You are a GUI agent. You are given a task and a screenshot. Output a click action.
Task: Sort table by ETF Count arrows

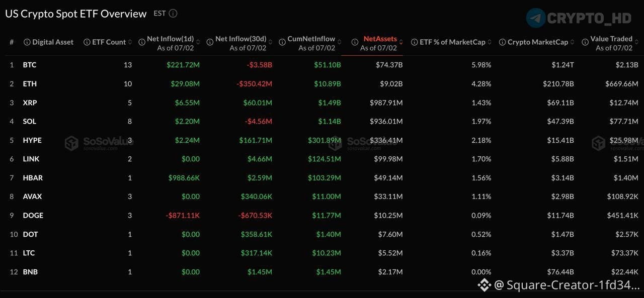point(130,42)
